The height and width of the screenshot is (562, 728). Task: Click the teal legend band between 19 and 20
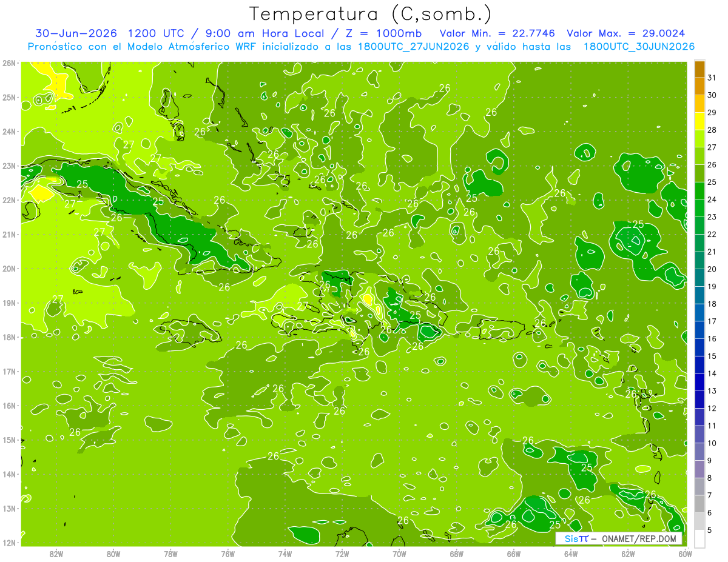(699, 278)
